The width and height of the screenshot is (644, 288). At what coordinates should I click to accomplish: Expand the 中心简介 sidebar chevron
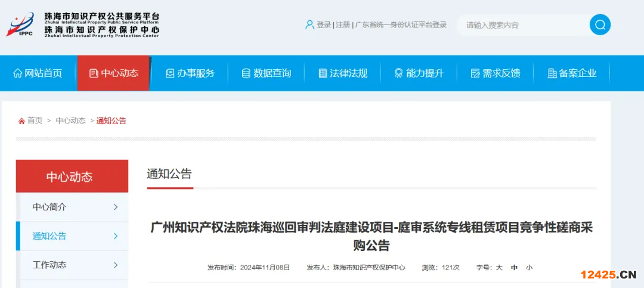point(116,207)
